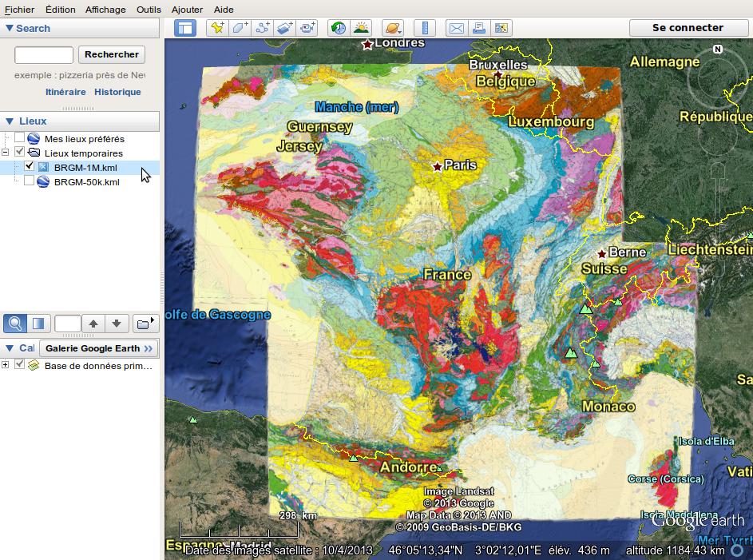Open the Édition menu
Screen dimensions: 753x560
[x=60, y=10]
